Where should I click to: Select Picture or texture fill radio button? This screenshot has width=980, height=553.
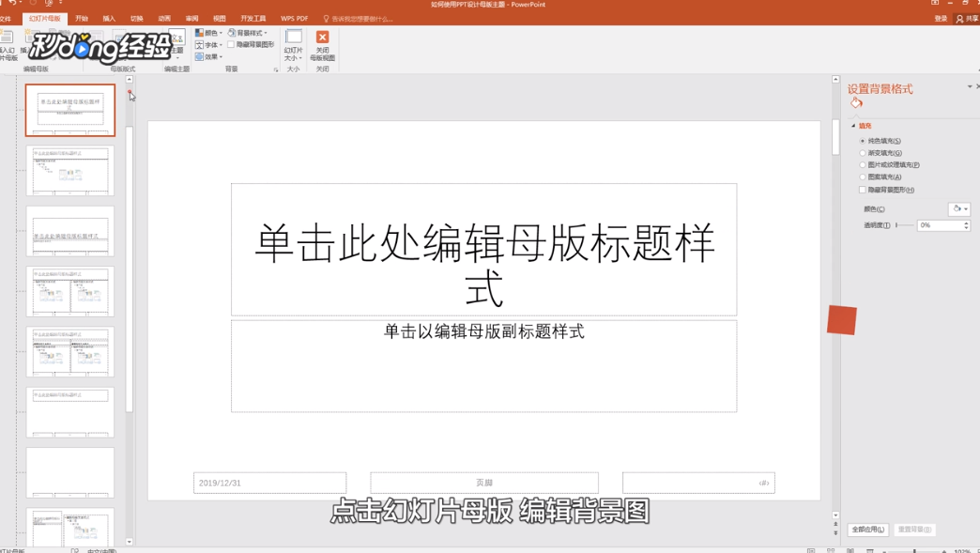[x=863, y=165]
